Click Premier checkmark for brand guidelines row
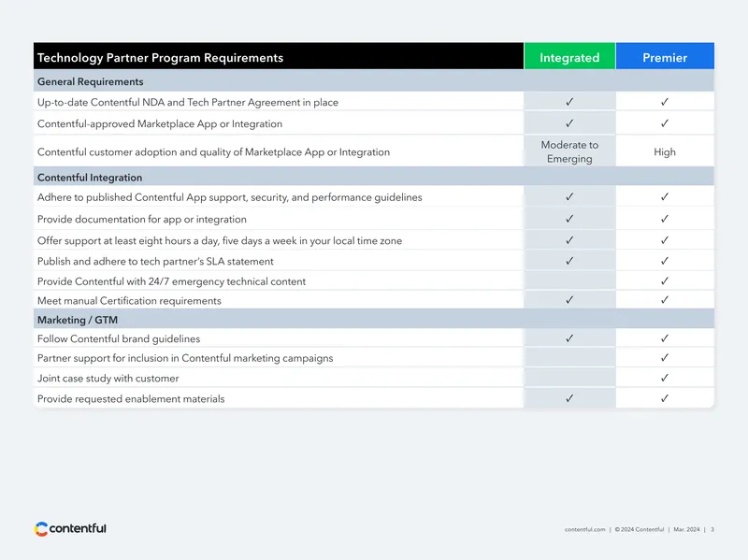 (x=665, y=338)
